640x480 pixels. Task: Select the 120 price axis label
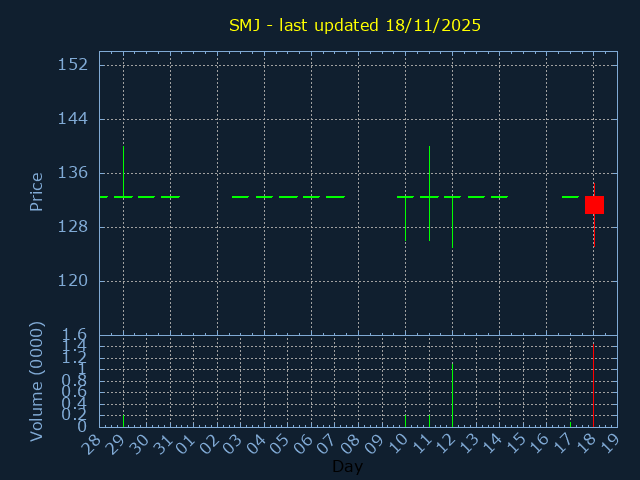[x=73, y=281]
